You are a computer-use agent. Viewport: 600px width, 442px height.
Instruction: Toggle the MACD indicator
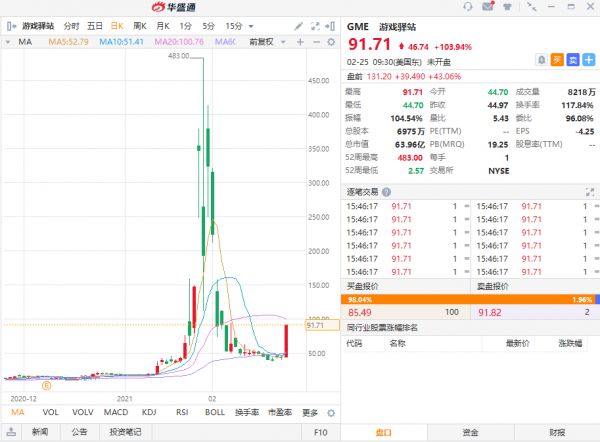coord(116,412)
